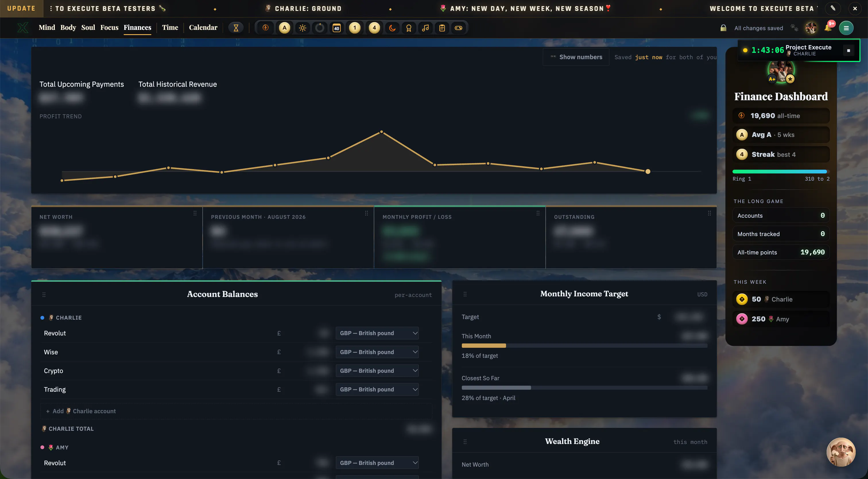This screenshot has width=868, height=479.
Task: Toggle Show numbers visibility
Action: point(576,57)
